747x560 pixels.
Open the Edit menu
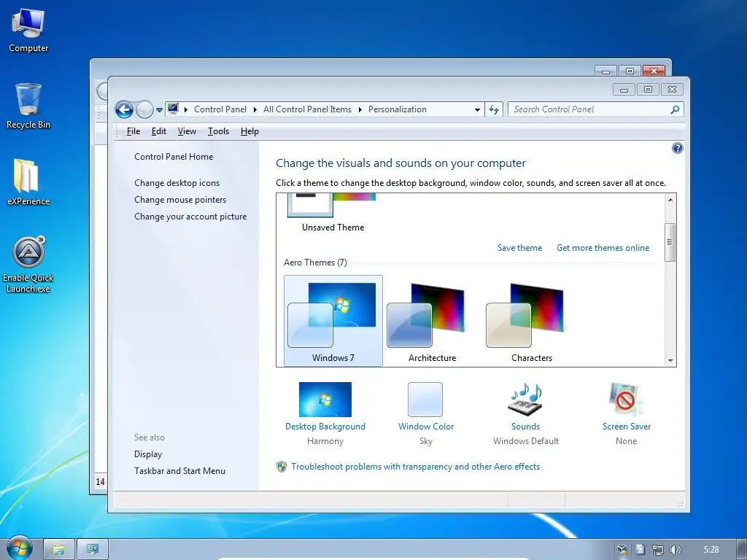tap(158, 131)
